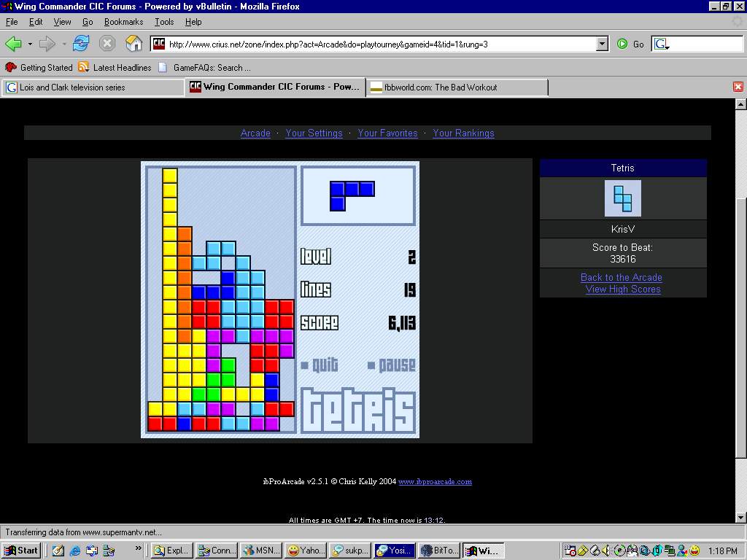
Task: Click the page scrollbar down arrow
Action: [741, 518]
